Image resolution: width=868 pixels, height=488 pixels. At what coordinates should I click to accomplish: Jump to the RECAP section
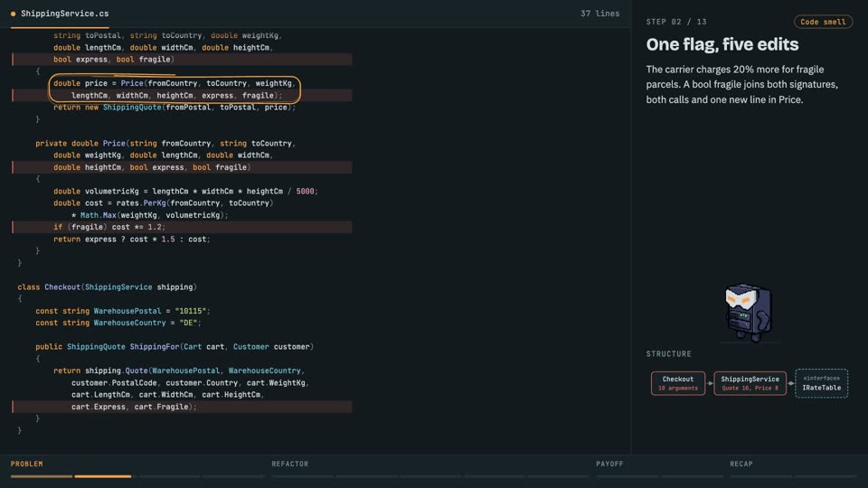(741, 464)
